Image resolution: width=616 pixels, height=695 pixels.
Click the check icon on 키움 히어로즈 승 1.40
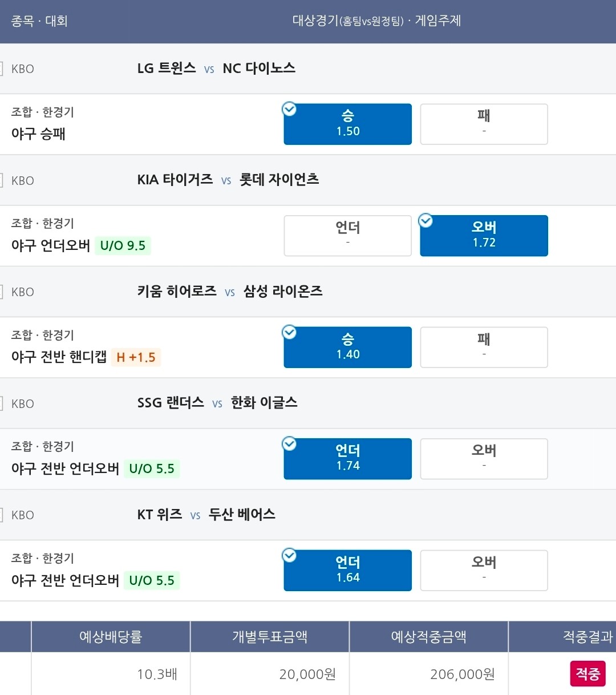[290, 332]
